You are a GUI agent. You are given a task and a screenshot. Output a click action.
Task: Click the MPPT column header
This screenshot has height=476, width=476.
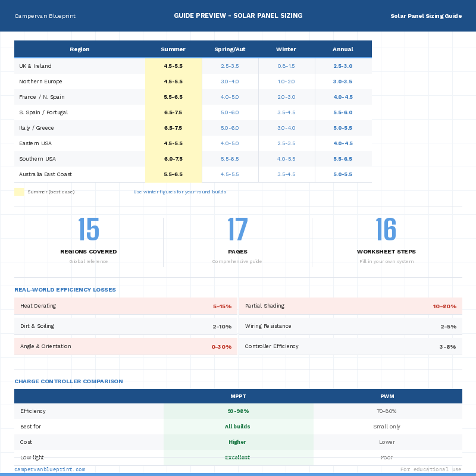238,396
